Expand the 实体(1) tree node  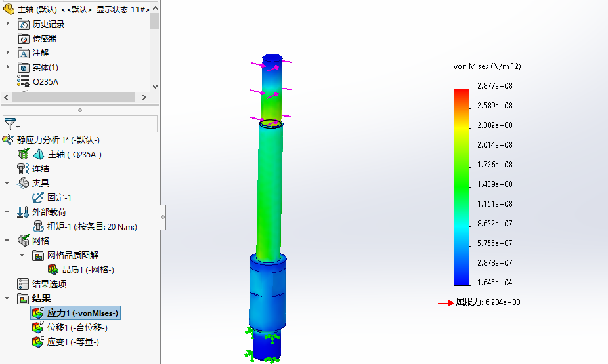(7, 67)
